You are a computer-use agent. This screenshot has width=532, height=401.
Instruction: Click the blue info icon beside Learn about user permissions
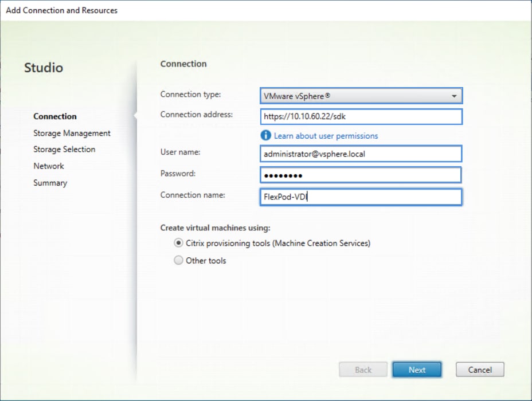(x=265, y=136)
